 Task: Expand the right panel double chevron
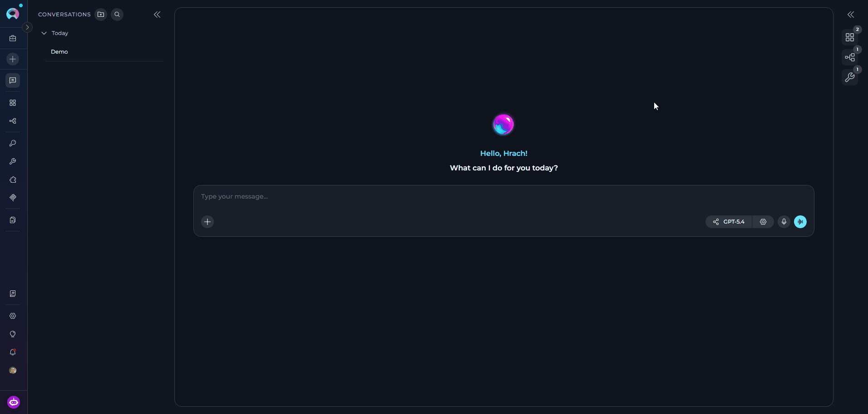tap(851, 15)
